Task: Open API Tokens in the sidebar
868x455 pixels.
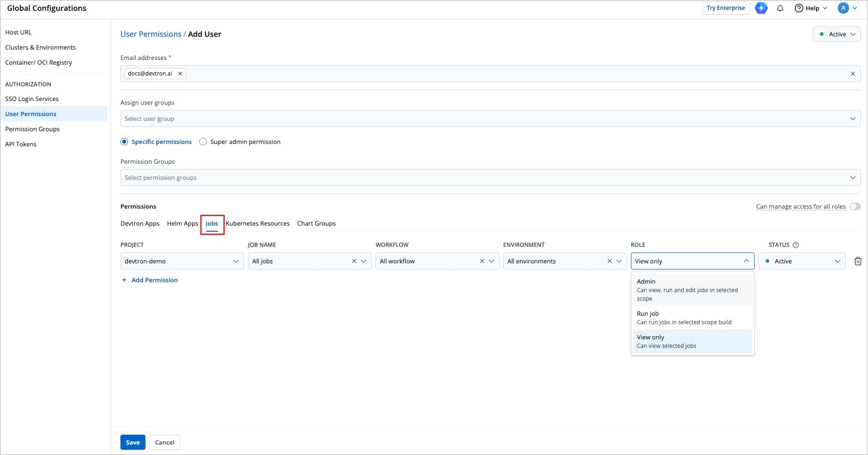Action: (x=21, y=144)
